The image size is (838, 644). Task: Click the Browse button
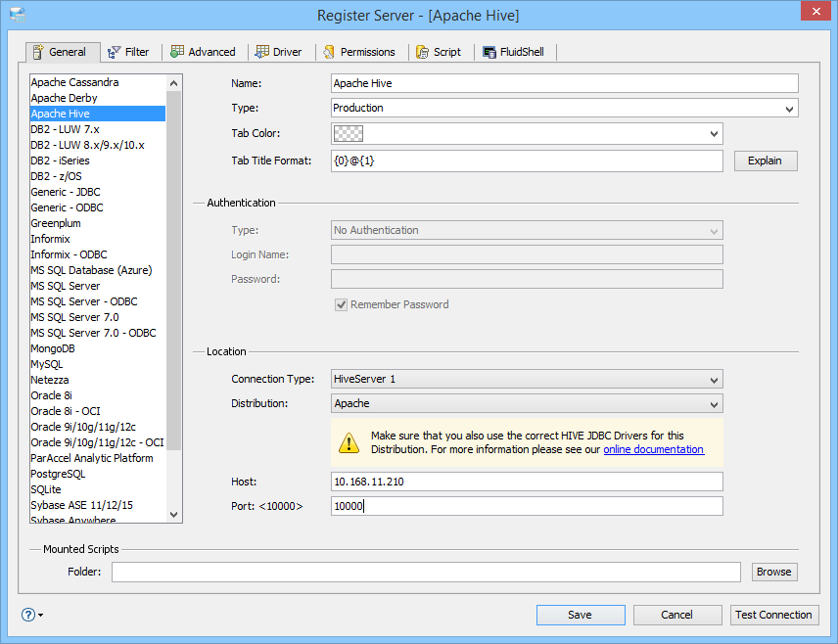coord(773,572)
